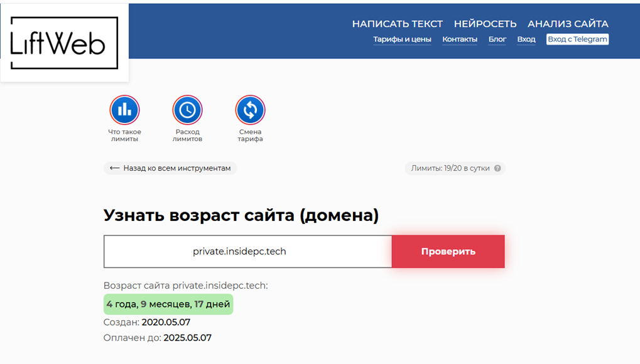Click the 'Узнать возраст сайта (домена)' heading

click(x=241, y=215)
